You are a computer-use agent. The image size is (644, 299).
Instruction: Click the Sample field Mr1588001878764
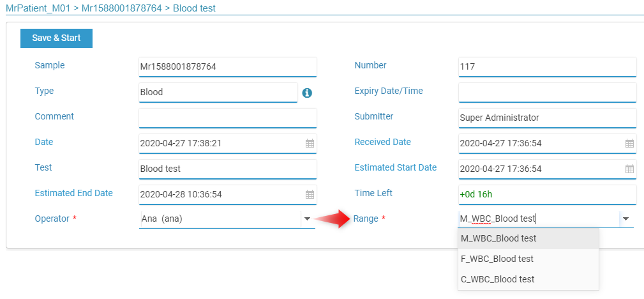[227, 67]
